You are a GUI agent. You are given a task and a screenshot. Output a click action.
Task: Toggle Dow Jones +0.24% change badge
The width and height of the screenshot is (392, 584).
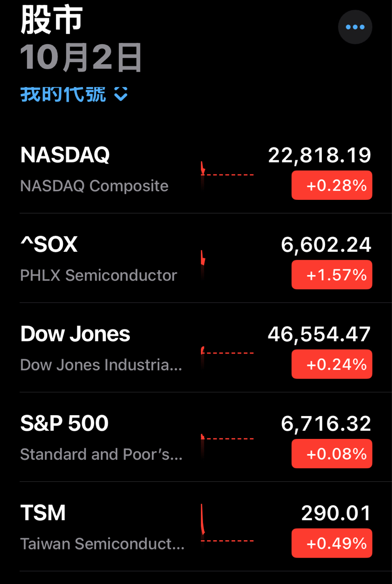point(332,364)
